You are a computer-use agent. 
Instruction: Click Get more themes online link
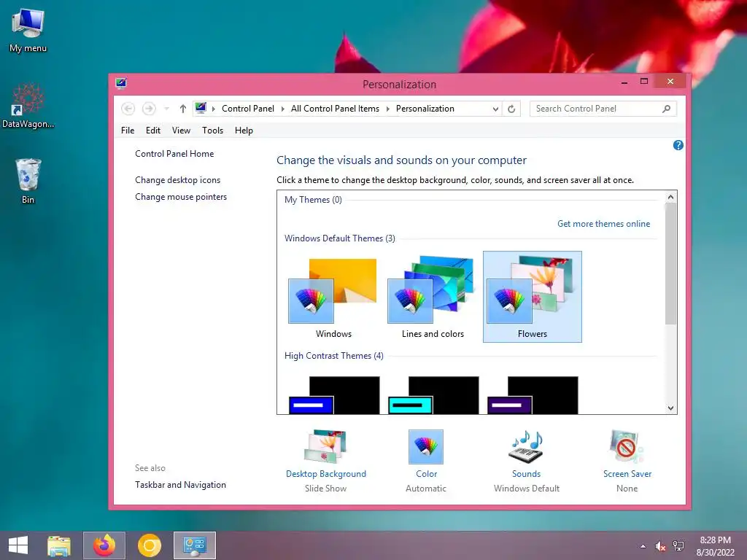pos(603,224)
